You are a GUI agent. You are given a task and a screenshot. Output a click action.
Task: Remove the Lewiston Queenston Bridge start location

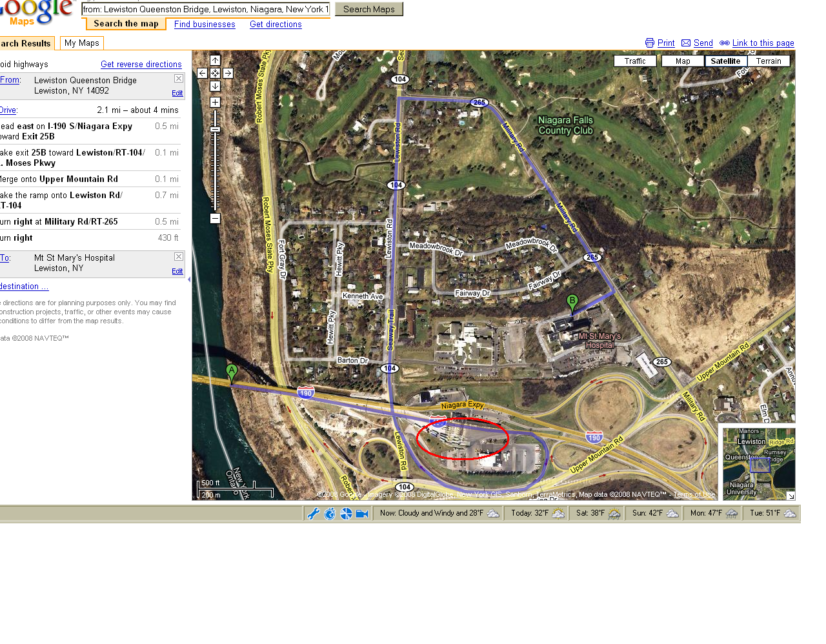click(x=179, y=79)
